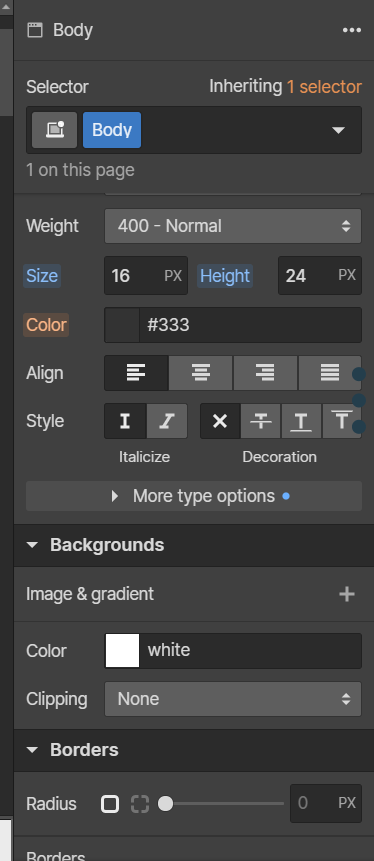Open the selector dropdown arrow
Screen dimensions: 374x861
[x=338, y=130]
